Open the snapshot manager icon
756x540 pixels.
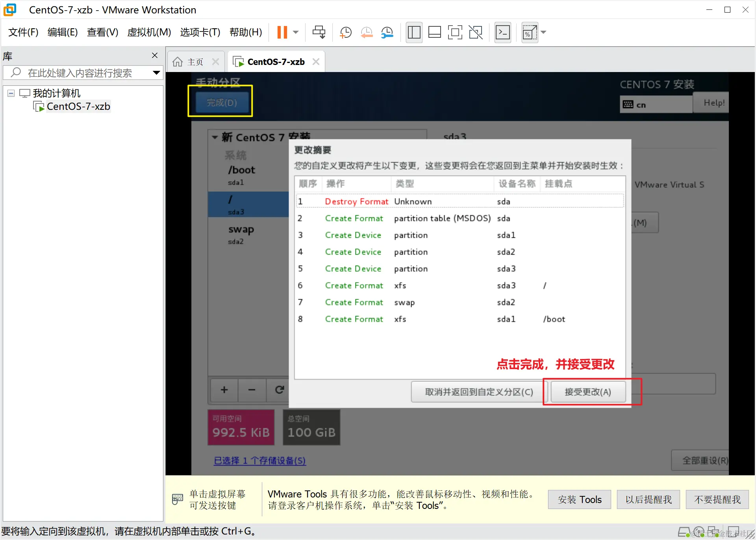tap(387, 32)
